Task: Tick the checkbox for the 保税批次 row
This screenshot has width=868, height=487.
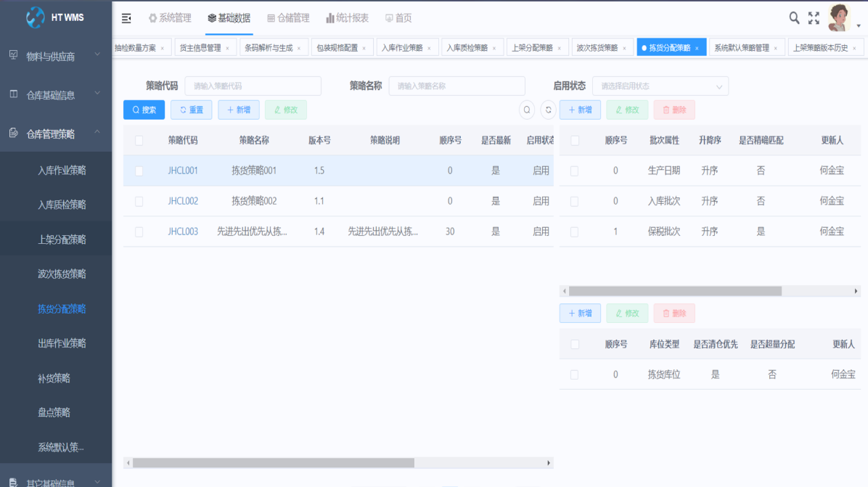Action: click(x=574, y=232)
